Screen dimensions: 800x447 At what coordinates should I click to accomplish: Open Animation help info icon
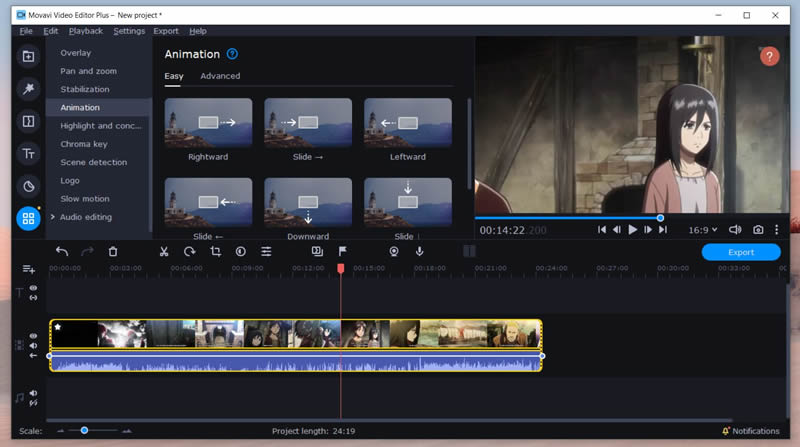coord(232,54)
